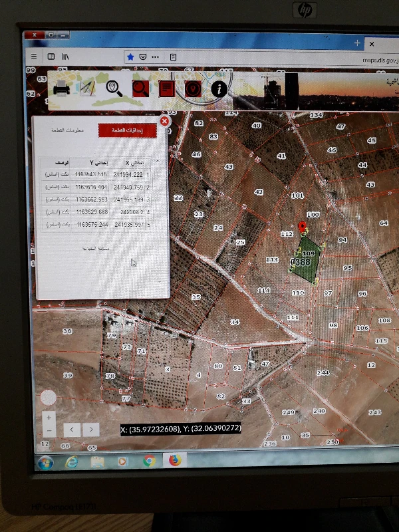The width and height of the screenshot is (399, 532).
Task: Go to next map extent arrow
Action: [91, 430]
